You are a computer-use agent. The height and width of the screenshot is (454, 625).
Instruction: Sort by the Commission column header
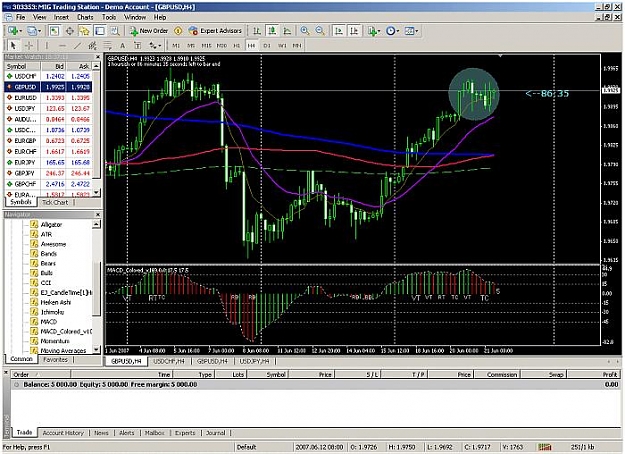pyautogui.click(x=497, y=375)
